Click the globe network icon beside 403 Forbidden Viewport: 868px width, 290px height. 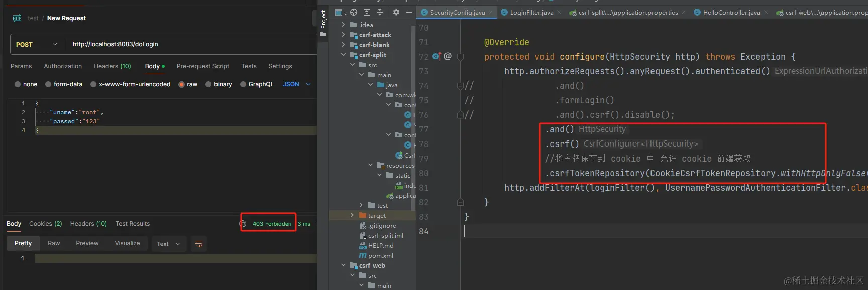243,224
